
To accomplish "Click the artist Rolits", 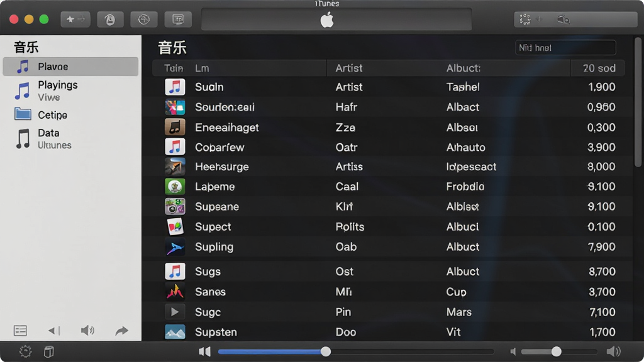I will click(350, 226).
